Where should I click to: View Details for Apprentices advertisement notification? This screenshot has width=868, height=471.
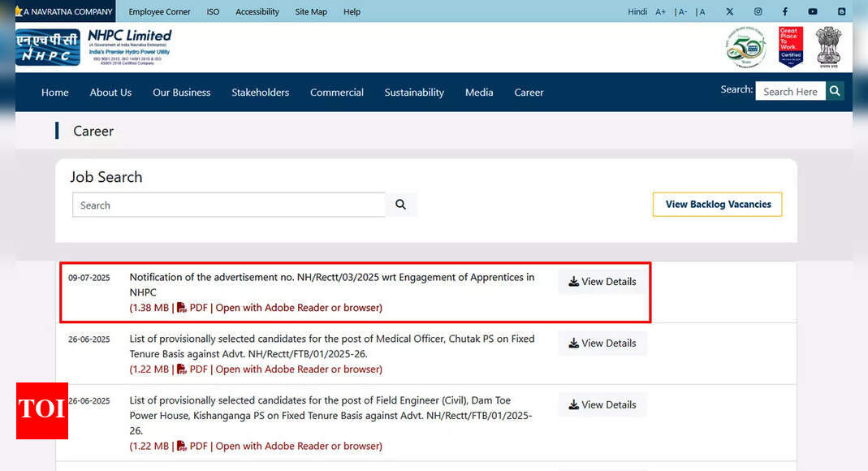tap(602, 282)
